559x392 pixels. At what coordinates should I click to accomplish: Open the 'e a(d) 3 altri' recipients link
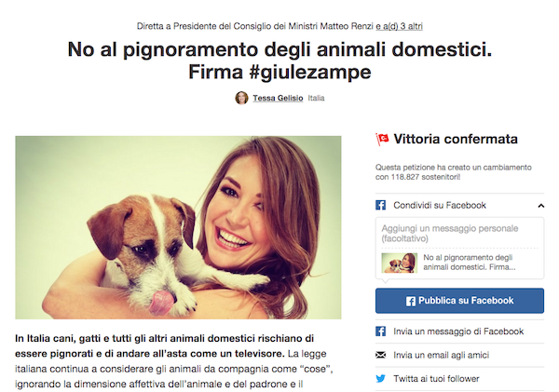400,26
